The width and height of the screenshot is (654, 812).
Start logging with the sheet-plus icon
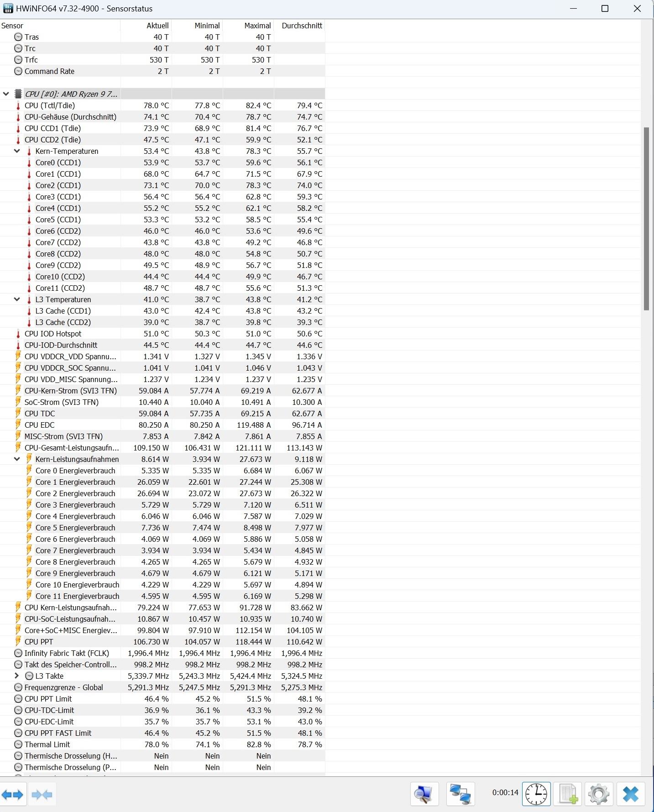(x=568, y=794)
